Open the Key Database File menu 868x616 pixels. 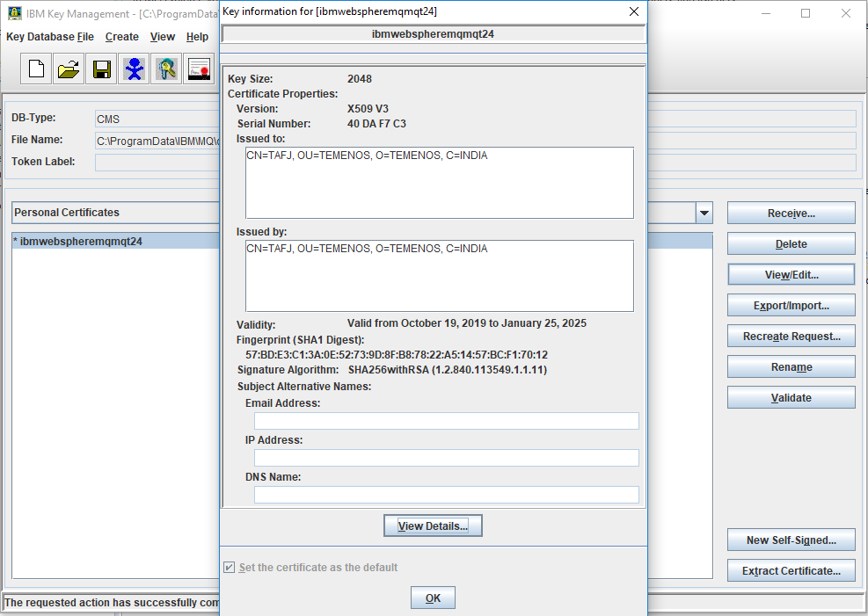point(49,37)
